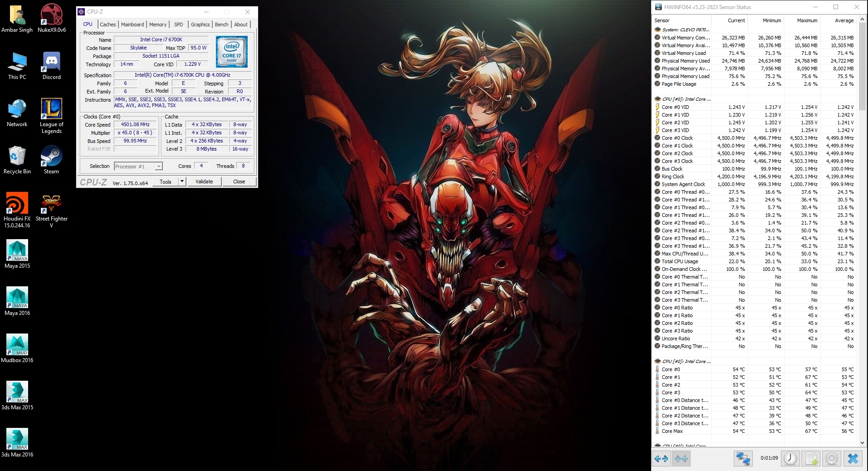Open the Processor #1 selection dropdown

click(138, 167)
